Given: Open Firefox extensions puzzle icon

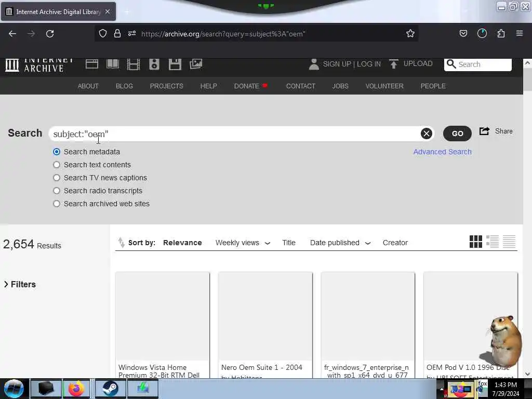Looking at the screenshot, I should click(x=501, y=33).
